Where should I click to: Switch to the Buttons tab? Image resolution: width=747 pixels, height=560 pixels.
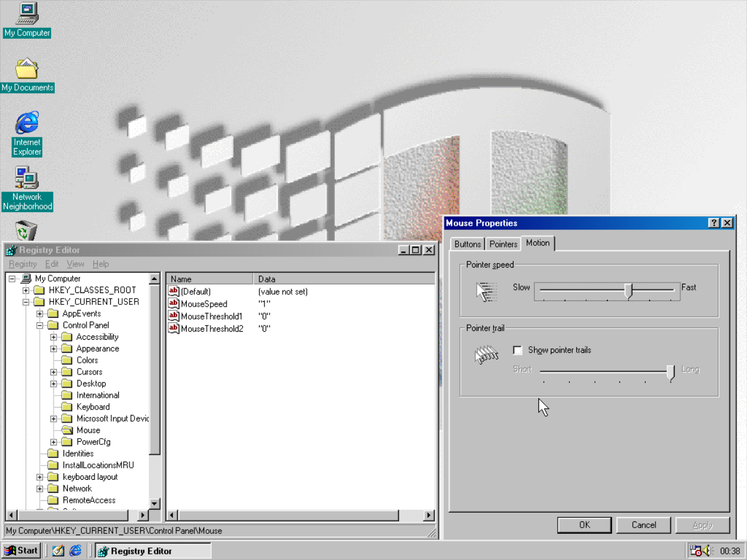(x=467, y=244)
